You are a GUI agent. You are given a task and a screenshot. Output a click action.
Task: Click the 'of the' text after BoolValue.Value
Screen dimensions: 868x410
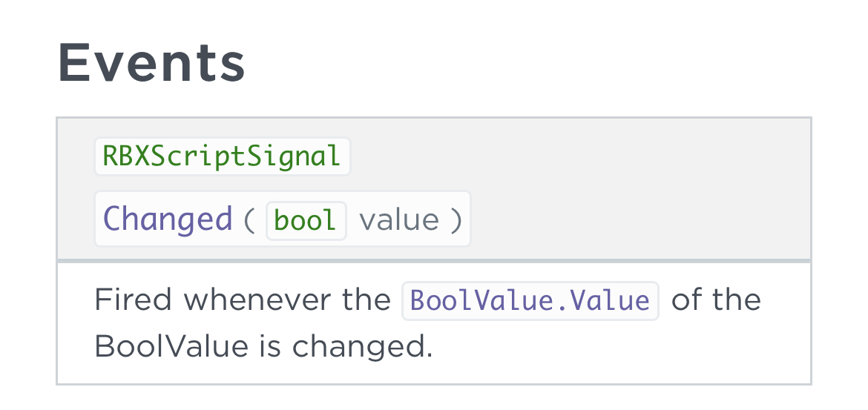pos(716,300)
